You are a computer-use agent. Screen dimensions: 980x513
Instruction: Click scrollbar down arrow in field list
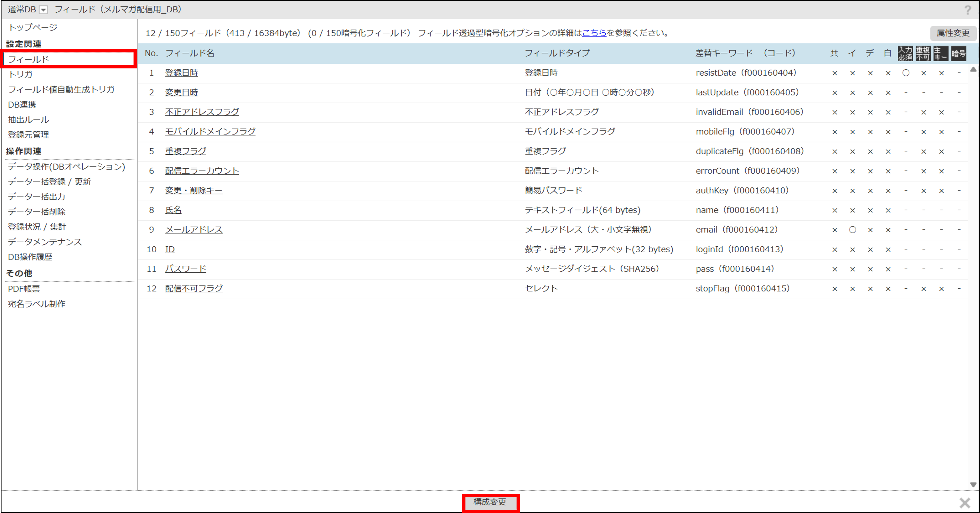973,485
